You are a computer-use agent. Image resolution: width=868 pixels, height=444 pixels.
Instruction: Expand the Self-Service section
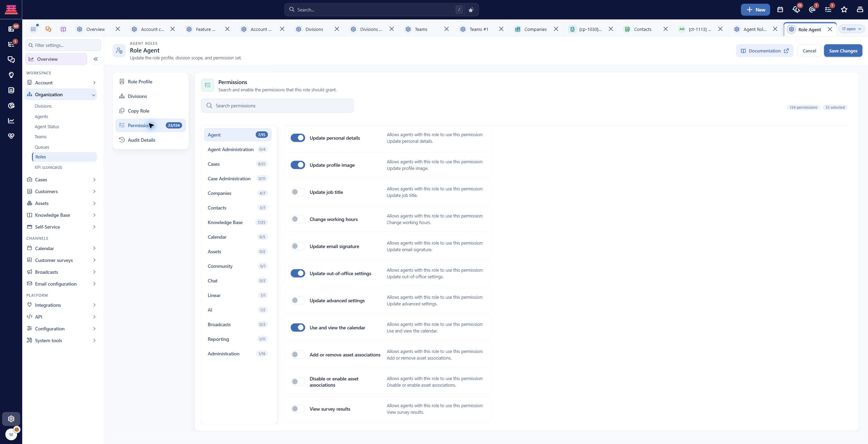click(x=61, y=227)
